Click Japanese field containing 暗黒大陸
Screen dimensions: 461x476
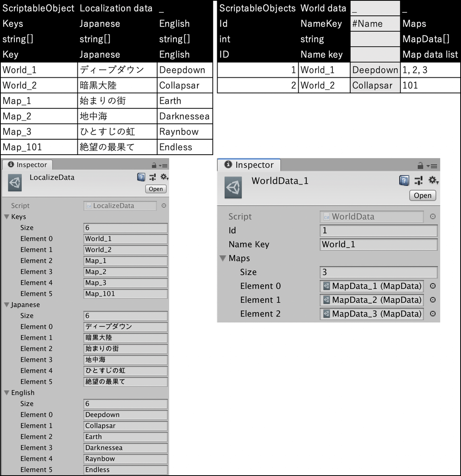click(125, 338)
